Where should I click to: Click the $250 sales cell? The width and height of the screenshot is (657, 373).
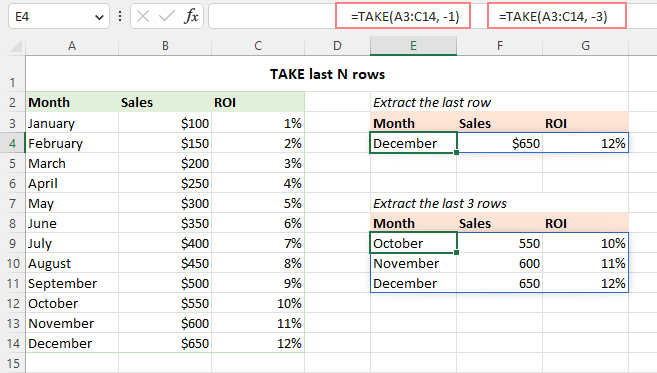coord(165,183)
